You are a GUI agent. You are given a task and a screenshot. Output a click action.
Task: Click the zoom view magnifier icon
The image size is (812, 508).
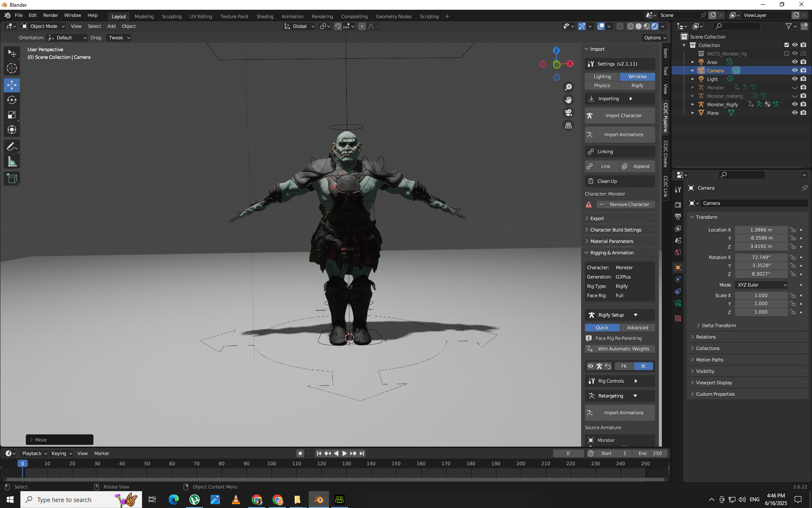tap(568, 87)
